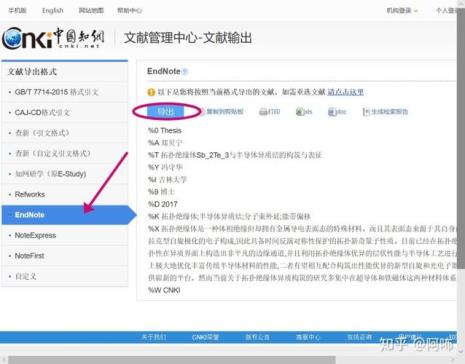Open the 手机版 mobile version link

[x=17, y=11]
